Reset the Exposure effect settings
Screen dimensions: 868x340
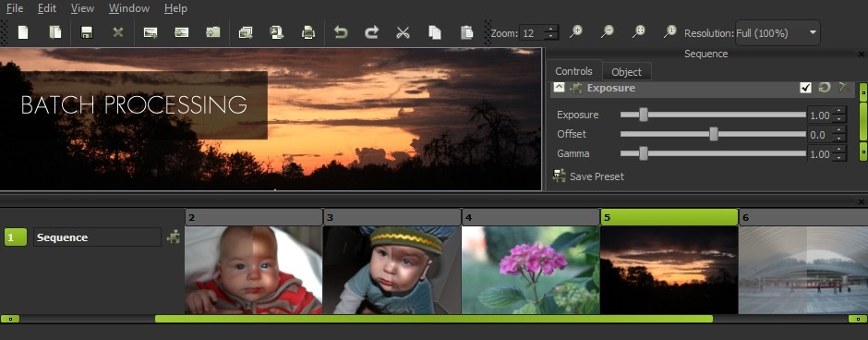click(x=825, y=88)
